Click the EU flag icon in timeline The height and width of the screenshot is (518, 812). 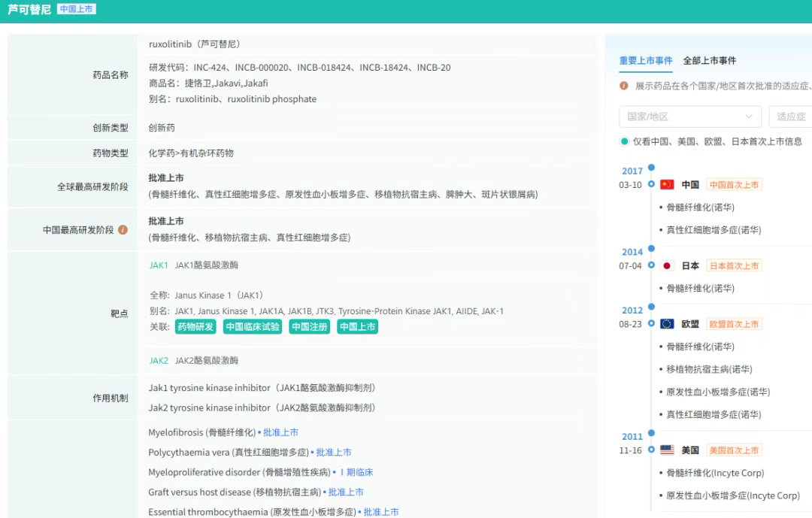(667, 324)
